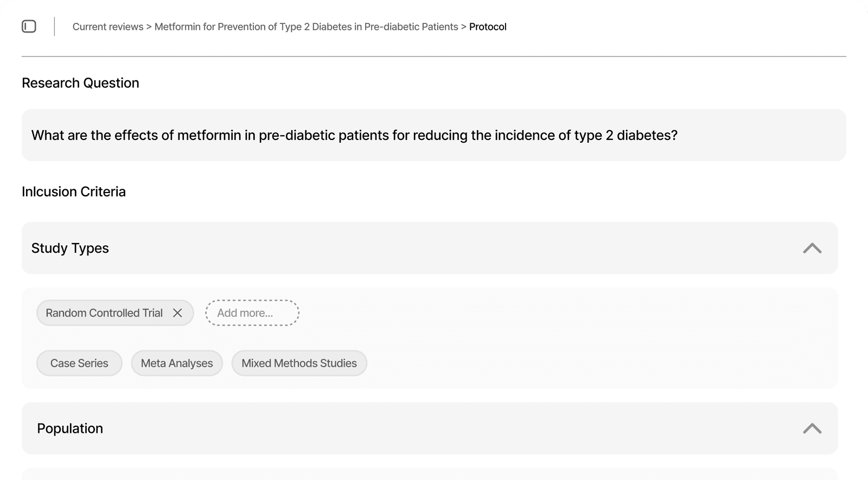Add the Meta Analyses study type
The height and width of the screenshot is (480, 868).
click(x=177, y=363)
